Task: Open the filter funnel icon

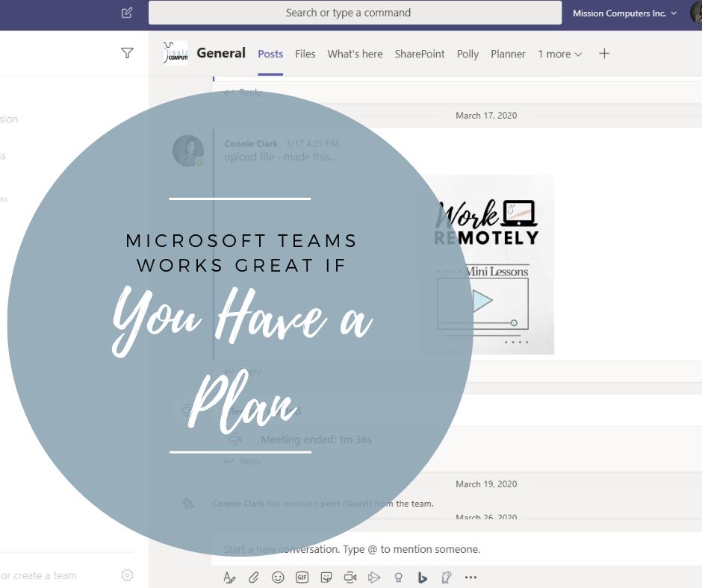Action: click(127, 53)
